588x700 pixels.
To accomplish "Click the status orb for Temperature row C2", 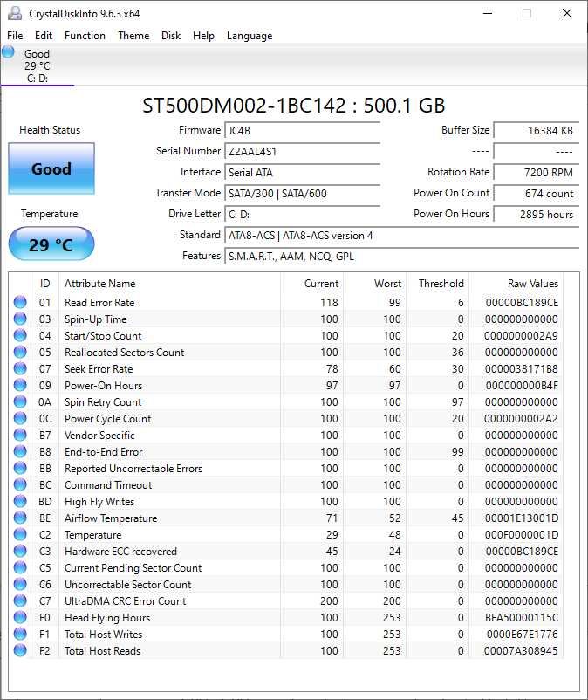I will coord(20,534).
